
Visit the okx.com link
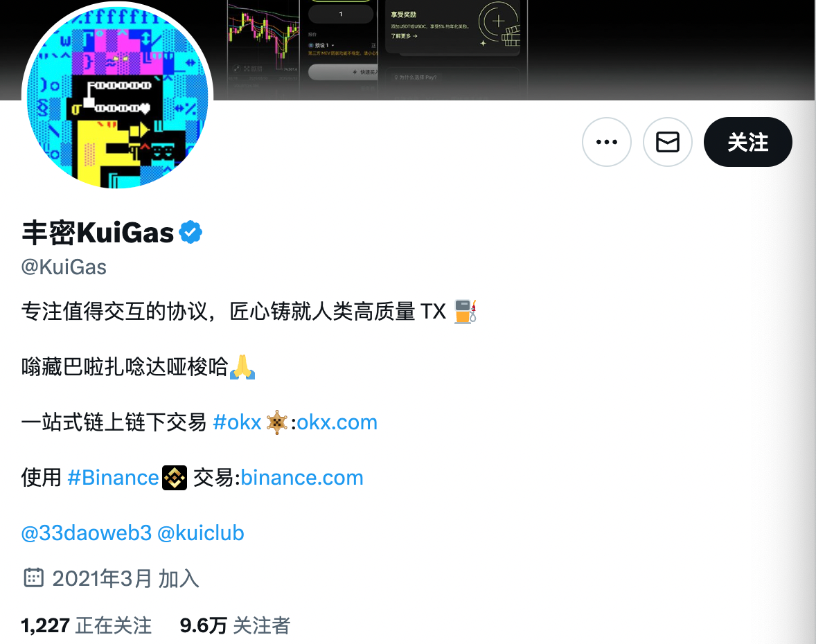pyautogui.click(x=337, y=422)
